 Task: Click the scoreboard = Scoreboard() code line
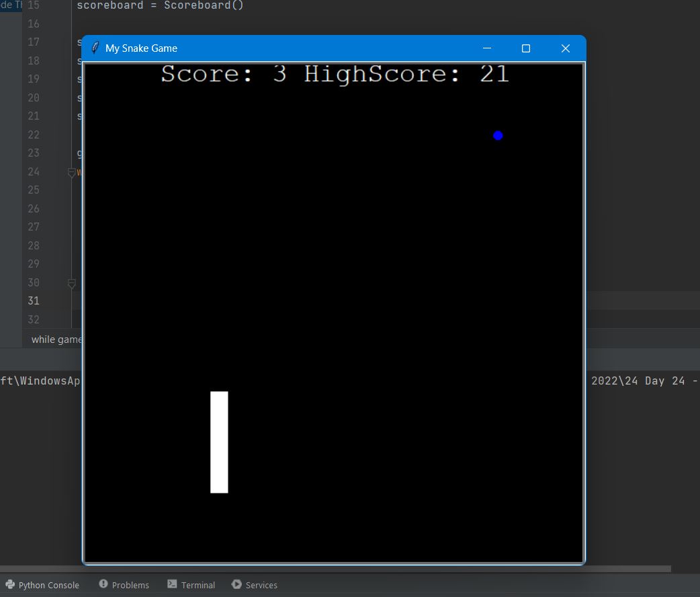coord(160,5)
